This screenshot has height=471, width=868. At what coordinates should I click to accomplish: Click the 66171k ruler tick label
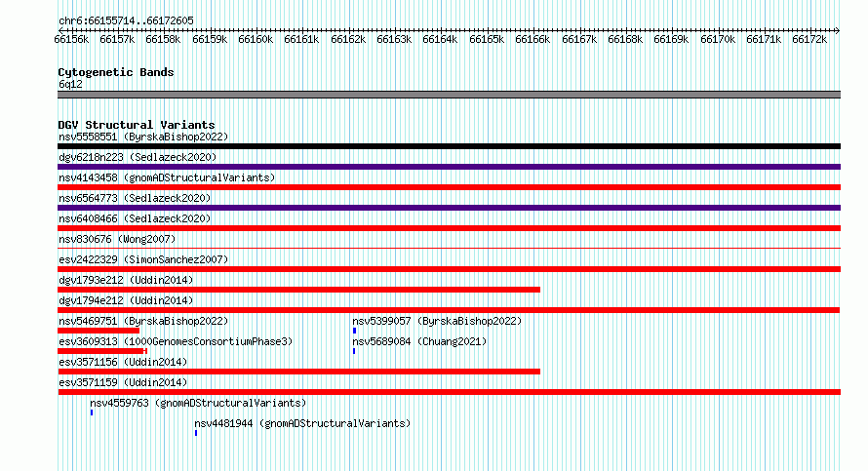tap(764, 39)
